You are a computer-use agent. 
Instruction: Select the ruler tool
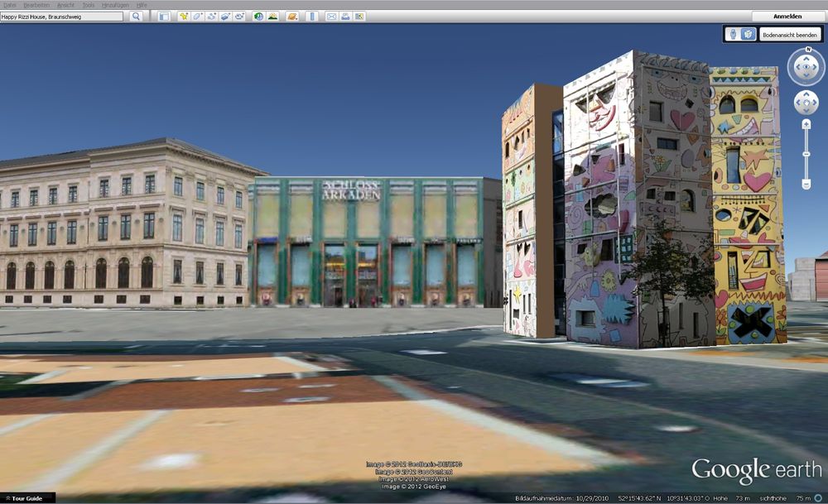[x=312, y=17]
